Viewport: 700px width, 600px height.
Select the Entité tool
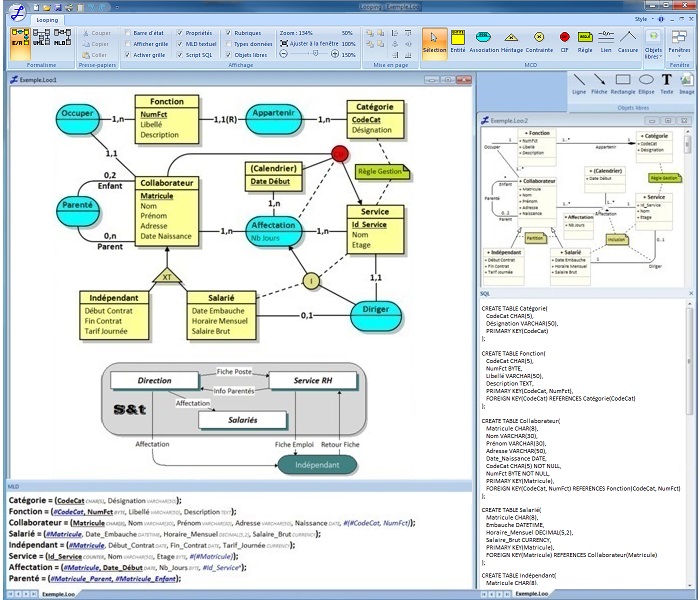457,42
